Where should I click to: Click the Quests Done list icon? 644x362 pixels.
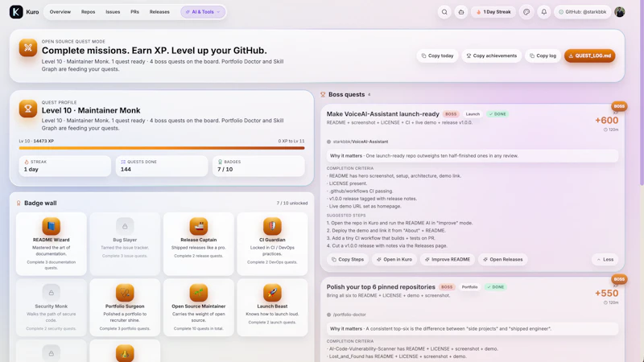coord(123,162)
